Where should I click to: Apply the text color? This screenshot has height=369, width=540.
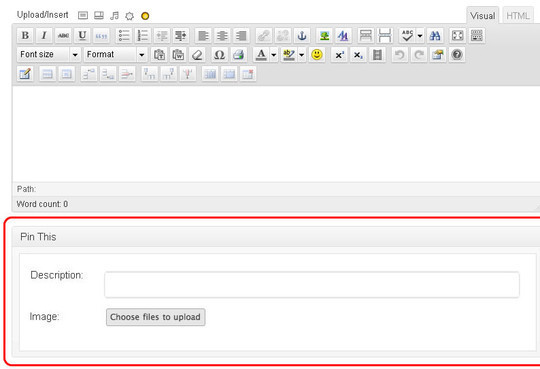pos(261,54)
